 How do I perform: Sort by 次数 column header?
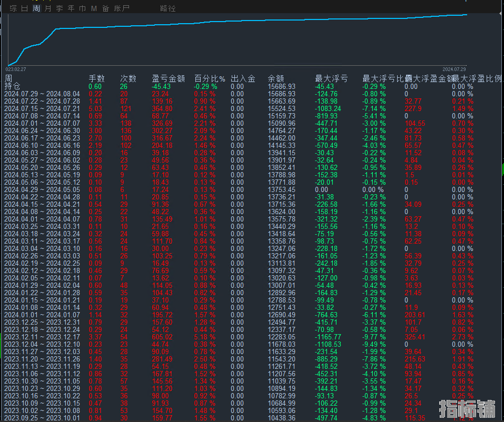click(x=128, y=78)
